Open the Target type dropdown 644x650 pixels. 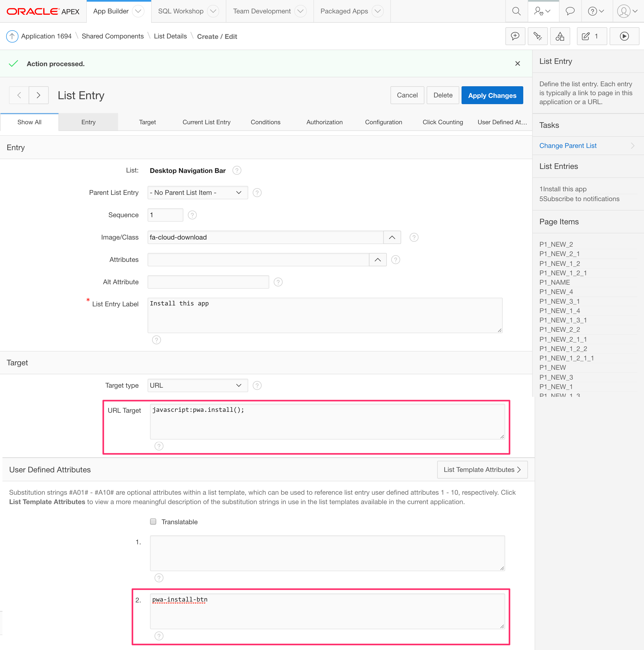pos(198,386)
